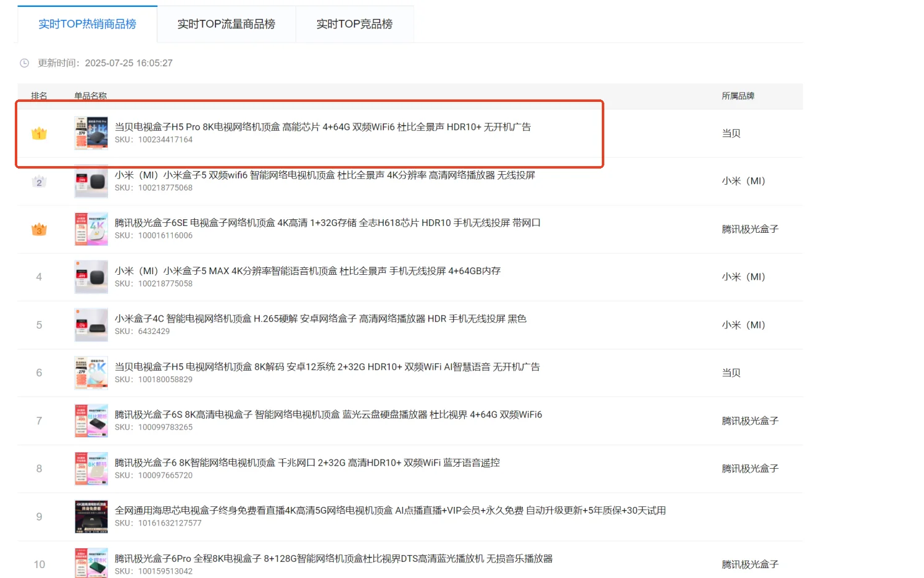Click the 排名 column header
Image resolution: width=924 pixels, height=578 pixels.
[40, 96]
